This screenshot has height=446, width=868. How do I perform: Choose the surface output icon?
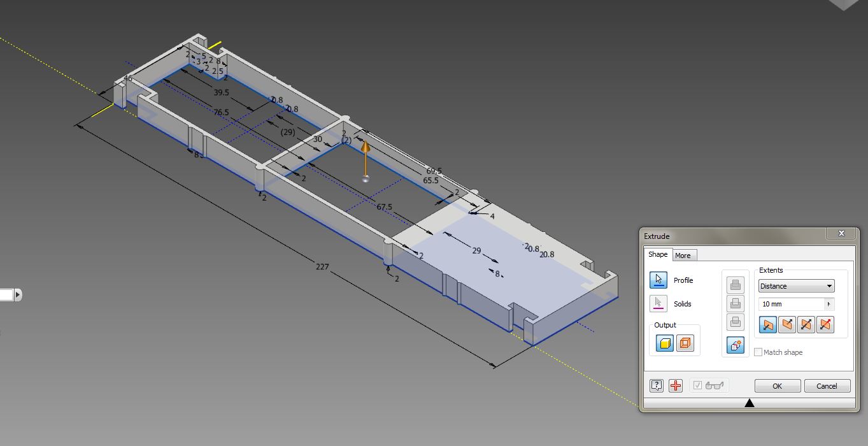687,343
